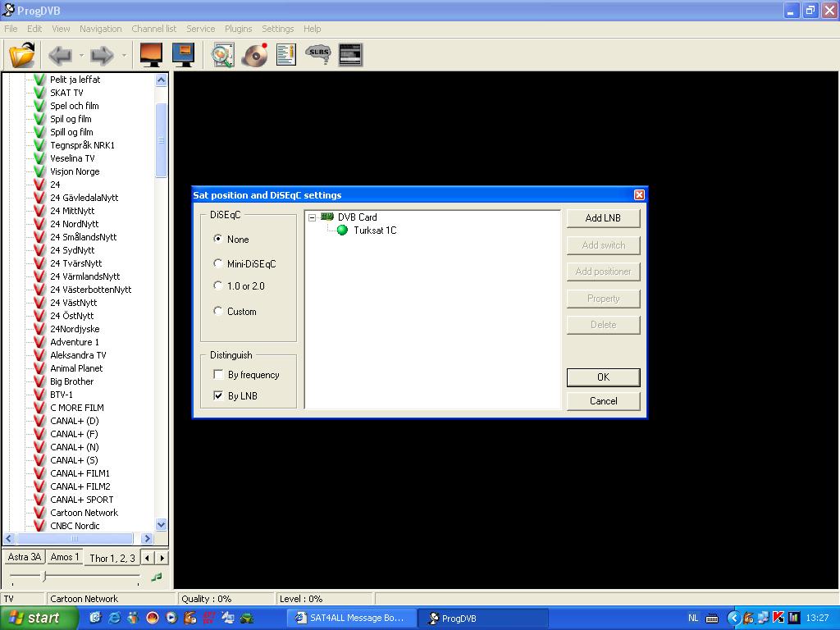Click the satellite tabs scroll-right arrow
Image resolution: width=840 pixels, height=630 pixels.
click(x=162, y=558)
